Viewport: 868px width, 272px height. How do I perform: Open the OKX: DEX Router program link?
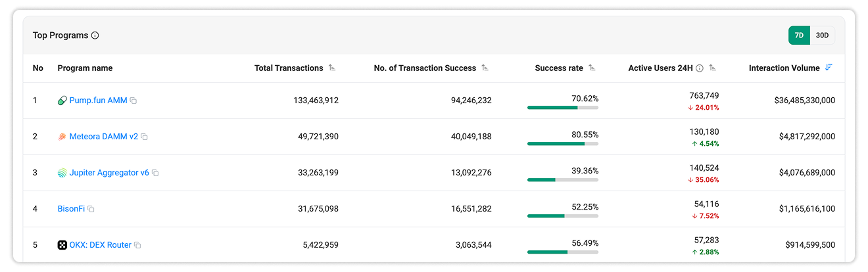point(101,245)
